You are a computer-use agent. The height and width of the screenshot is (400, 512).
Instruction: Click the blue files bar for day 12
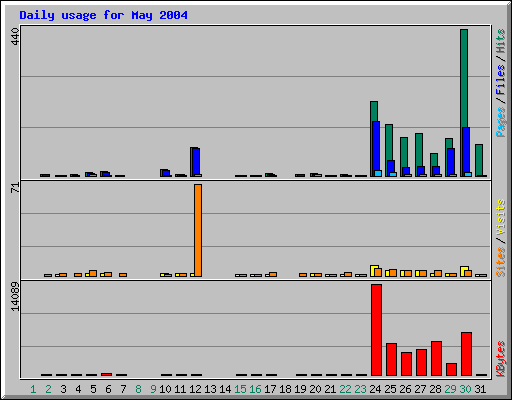pyautogui.click(x=196, y=161)
